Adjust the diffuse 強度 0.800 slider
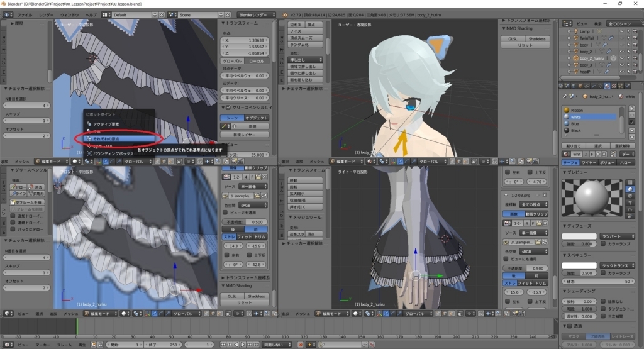Screen dimensions: 644x349 [579, 244]
